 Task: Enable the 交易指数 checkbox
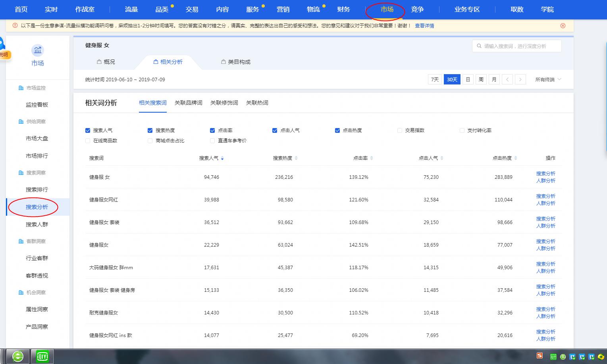(399, 130)
